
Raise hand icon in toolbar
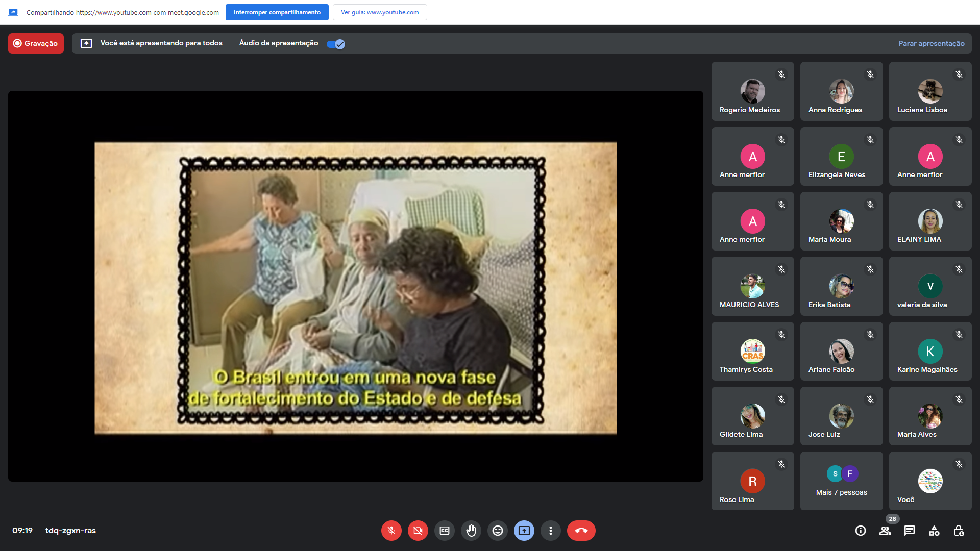471,531
